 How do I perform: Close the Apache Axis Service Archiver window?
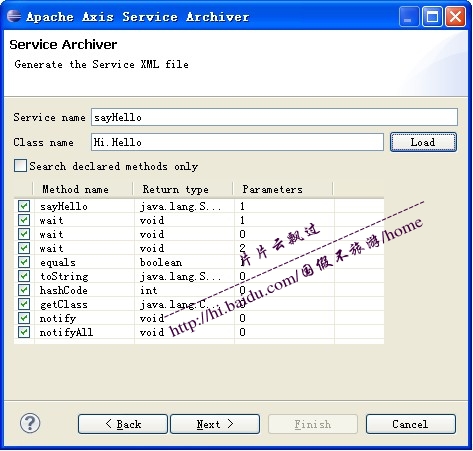(455, 16)
